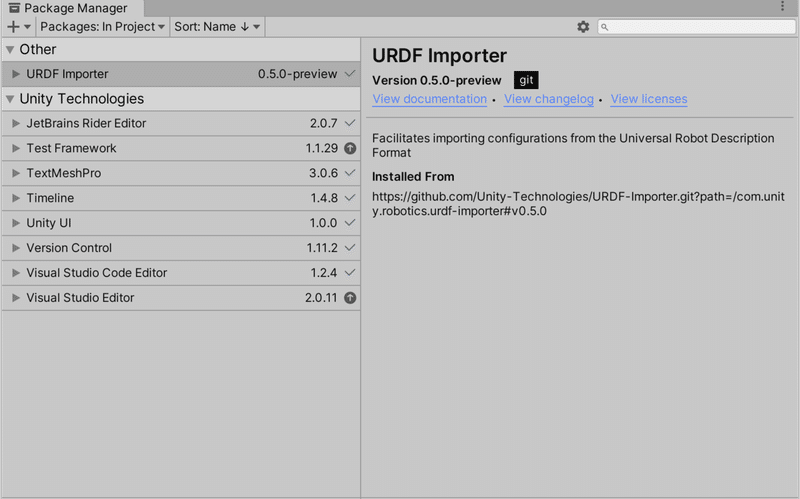Click the Package Manager tab icon
Image resolution: width=800 pixels, height=499 pixels.
tap(14, 8)
